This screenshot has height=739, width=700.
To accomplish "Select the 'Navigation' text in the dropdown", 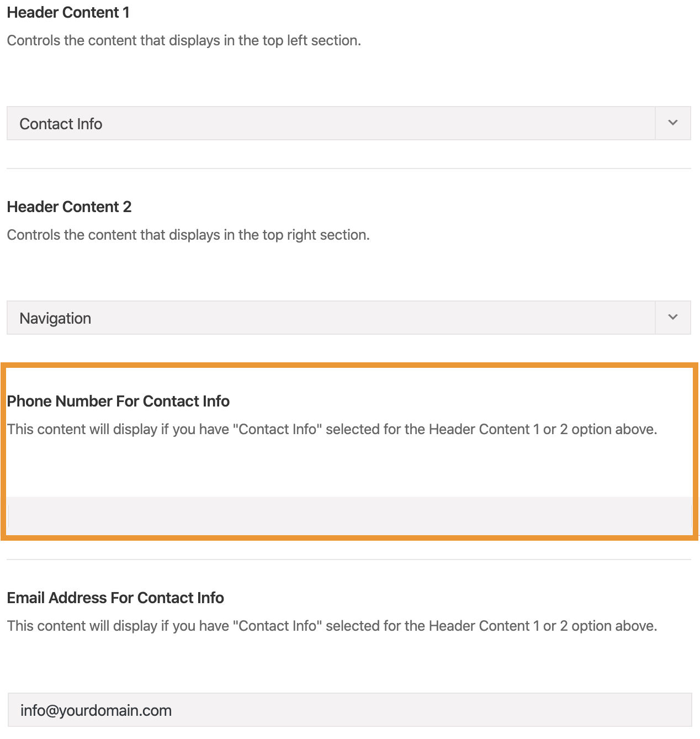I will click(x=55, y=319).
